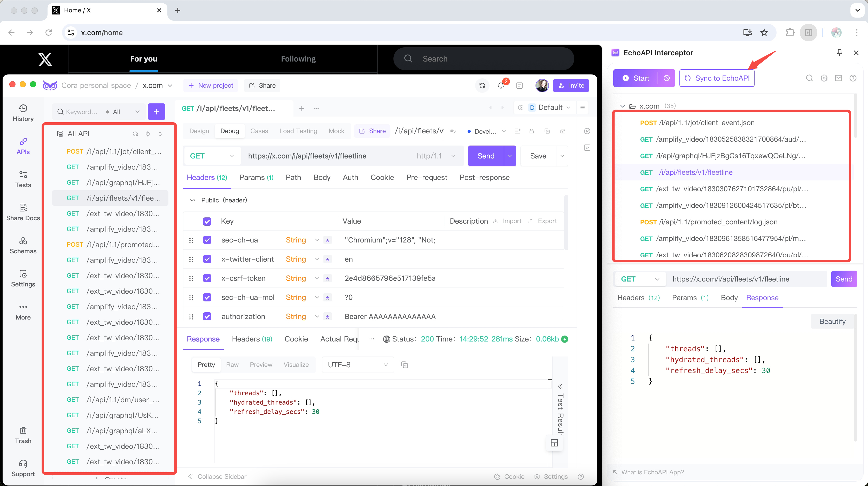
Task: Click Sync to EchoAPI button
Action: click(x=717, y=78)
